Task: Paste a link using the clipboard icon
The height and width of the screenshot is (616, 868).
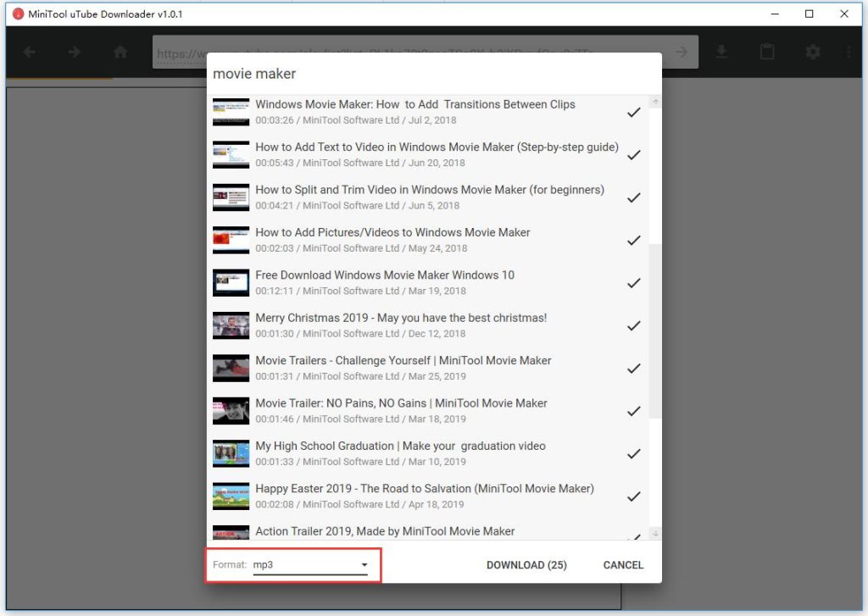Action: [767, 52]
